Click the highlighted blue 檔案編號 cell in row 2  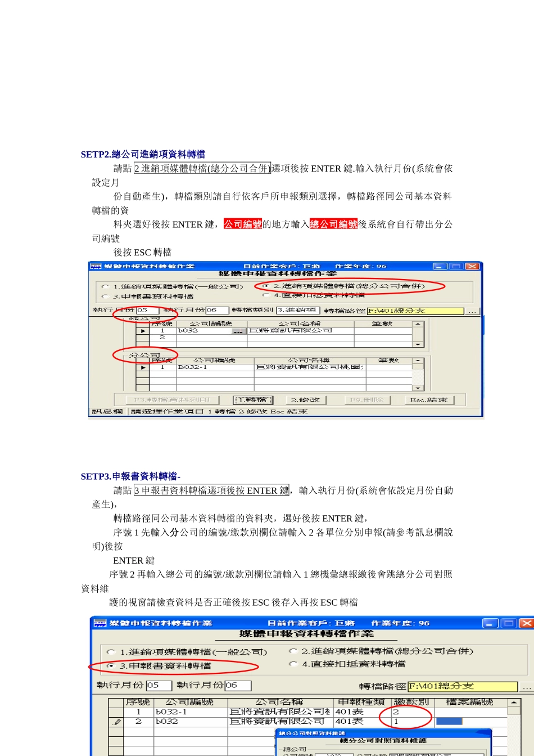click(x=449, y=721)
